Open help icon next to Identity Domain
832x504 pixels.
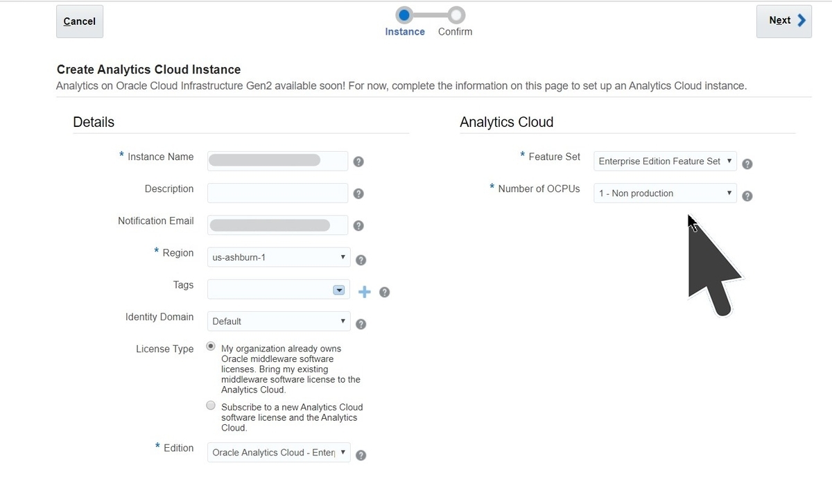point(361,324)
